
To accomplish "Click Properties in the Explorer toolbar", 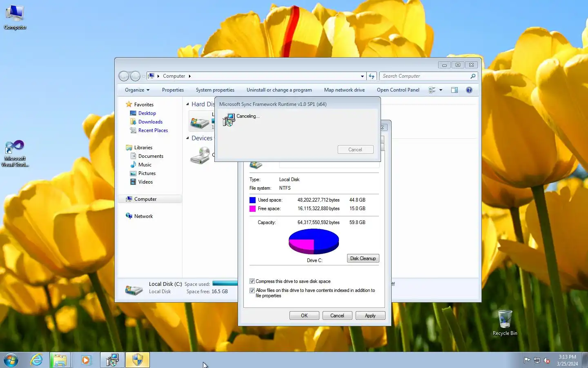I will pos(173,90).
